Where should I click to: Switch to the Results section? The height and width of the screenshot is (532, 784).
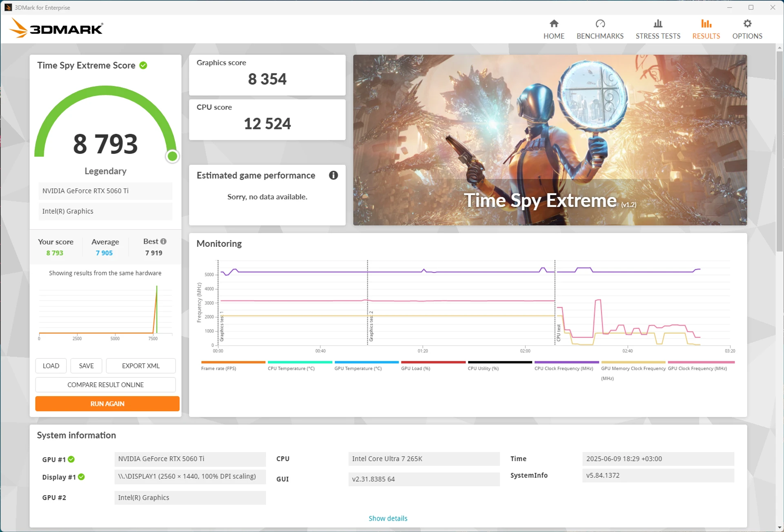click(x=706, y=29)
